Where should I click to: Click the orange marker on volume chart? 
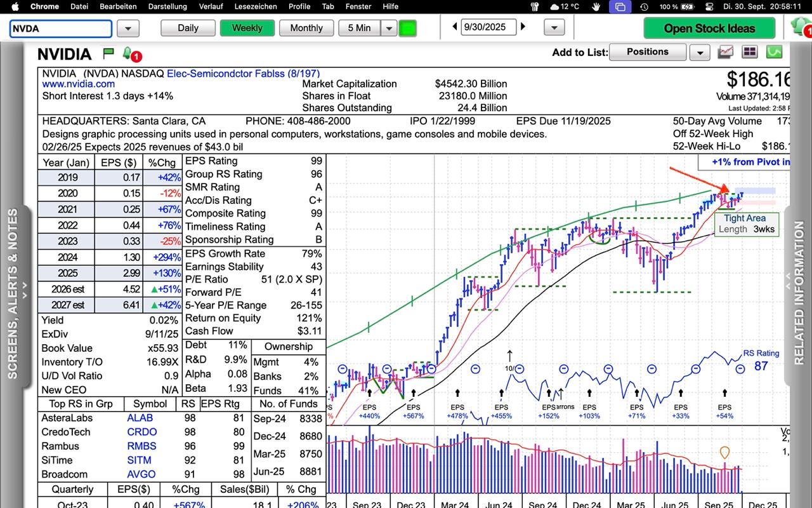pos(724,452)
